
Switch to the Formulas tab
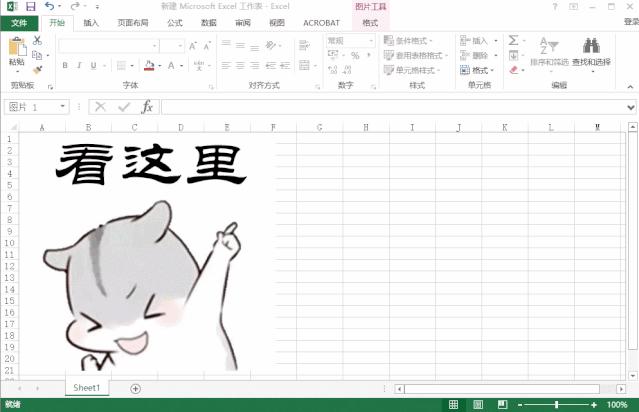[175, 23]
